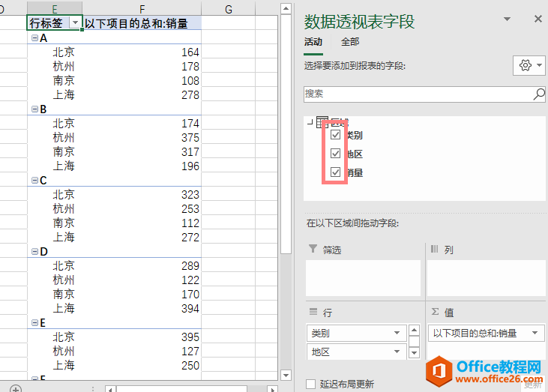This screenshot has height=392, width=548.
Task: Select cell 178 for A 杭州
Action: tap(142, 66)
